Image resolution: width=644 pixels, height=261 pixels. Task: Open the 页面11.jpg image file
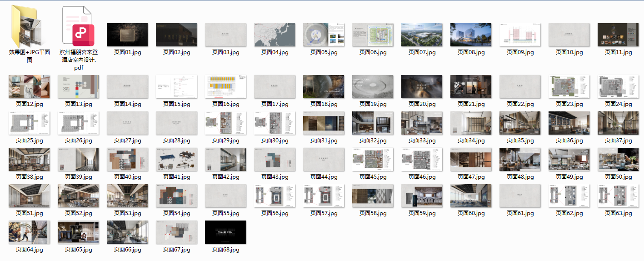coord(618,35)
